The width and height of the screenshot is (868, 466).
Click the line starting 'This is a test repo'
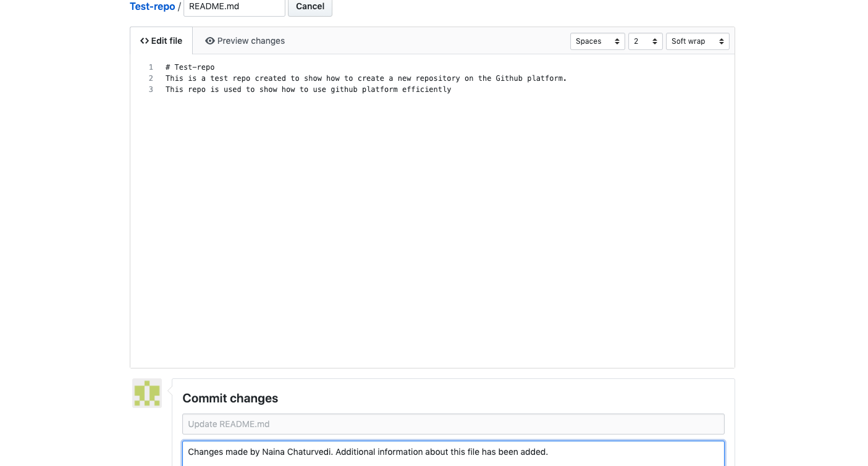tap(366, 78)
